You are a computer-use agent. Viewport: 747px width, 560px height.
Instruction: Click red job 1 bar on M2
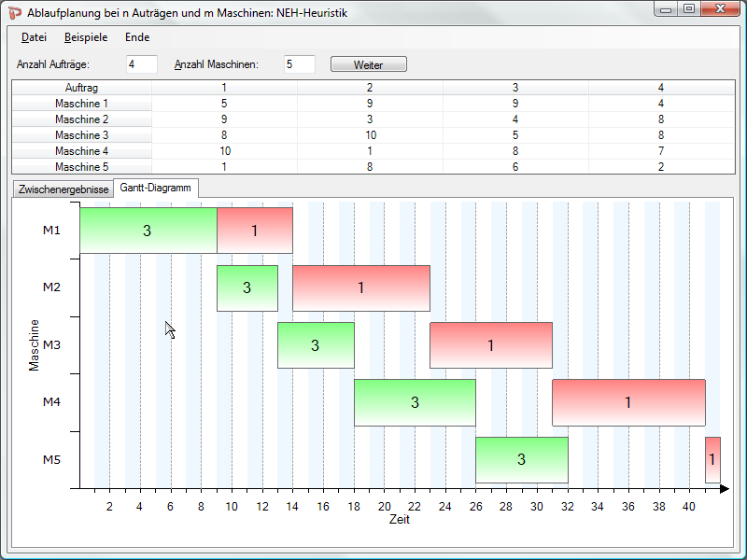click(360, 288)
